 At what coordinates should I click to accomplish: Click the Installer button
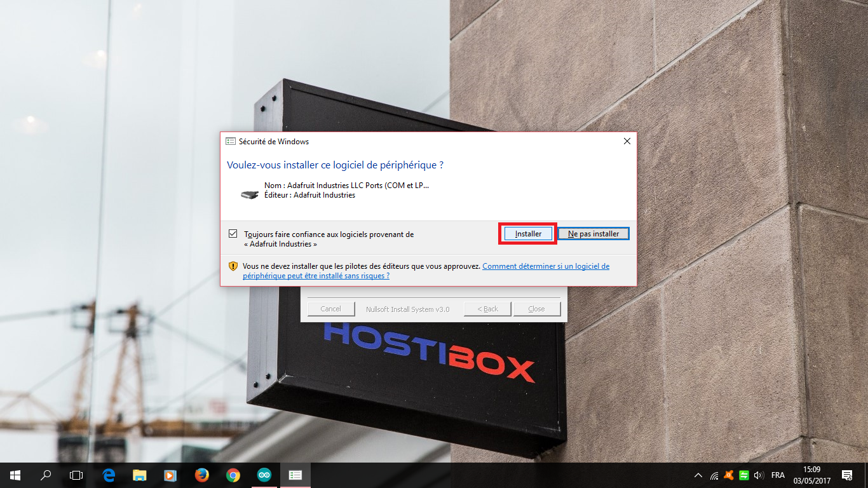coord(528,234)
